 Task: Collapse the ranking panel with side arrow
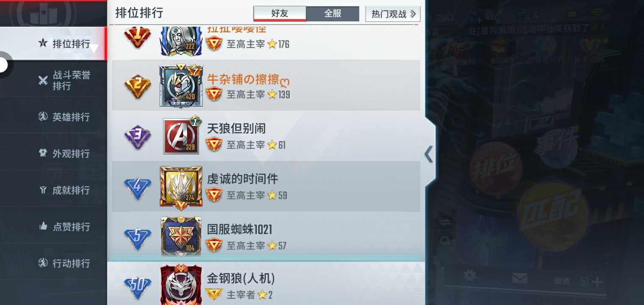tap(429, 155)
